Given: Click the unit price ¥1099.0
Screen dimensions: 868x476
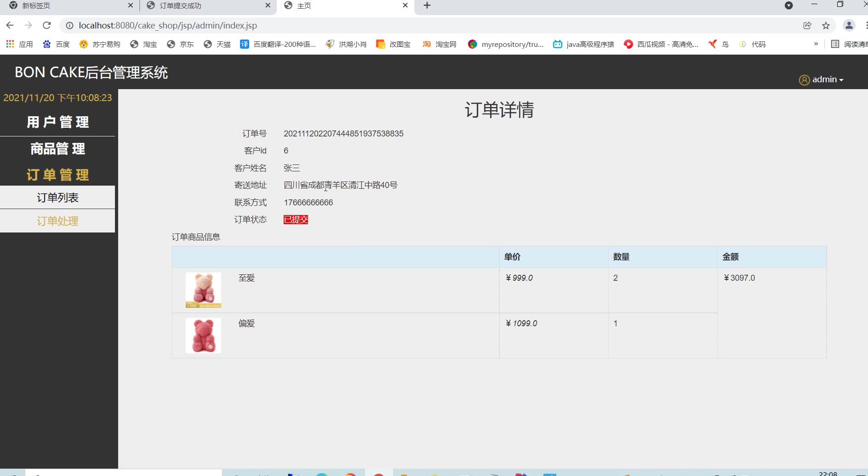Looking at the screenshot, I should click(521, 323).
